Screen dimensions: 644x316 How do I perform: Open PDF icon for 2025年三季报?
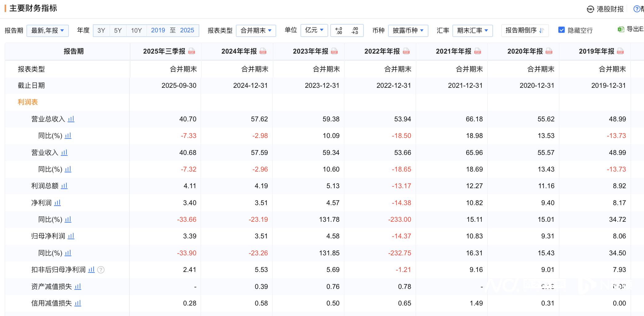pos(192,51)
